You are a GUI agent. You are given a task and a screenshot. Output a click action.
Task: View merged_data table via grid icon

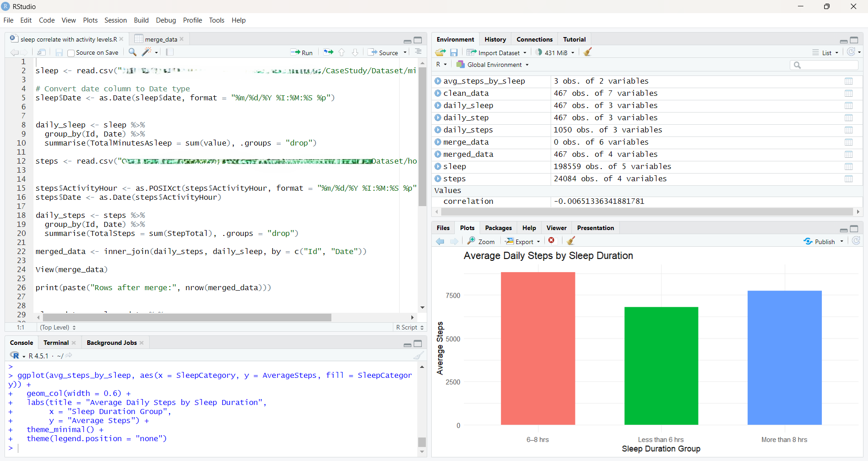[849, 155]
